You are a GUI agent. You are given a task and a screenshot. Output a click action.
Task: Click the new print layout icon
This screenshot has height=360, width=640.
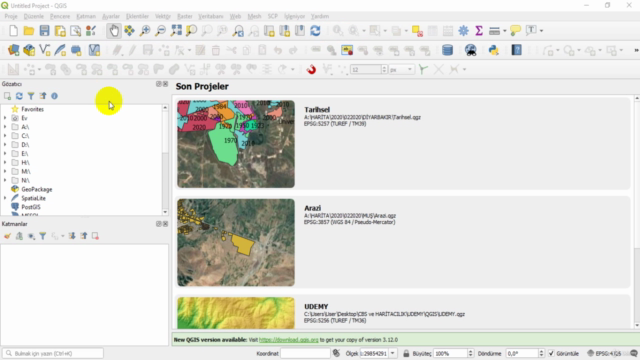point(60,31)
